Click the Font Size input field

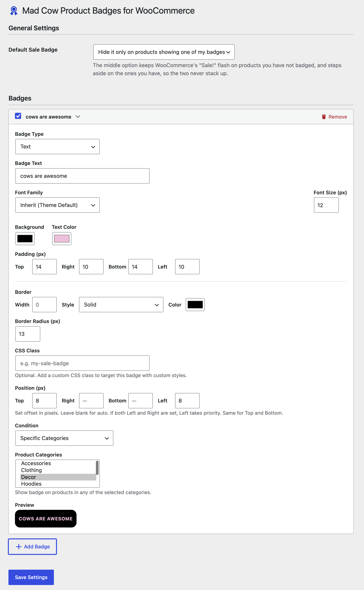click(326, 205)
